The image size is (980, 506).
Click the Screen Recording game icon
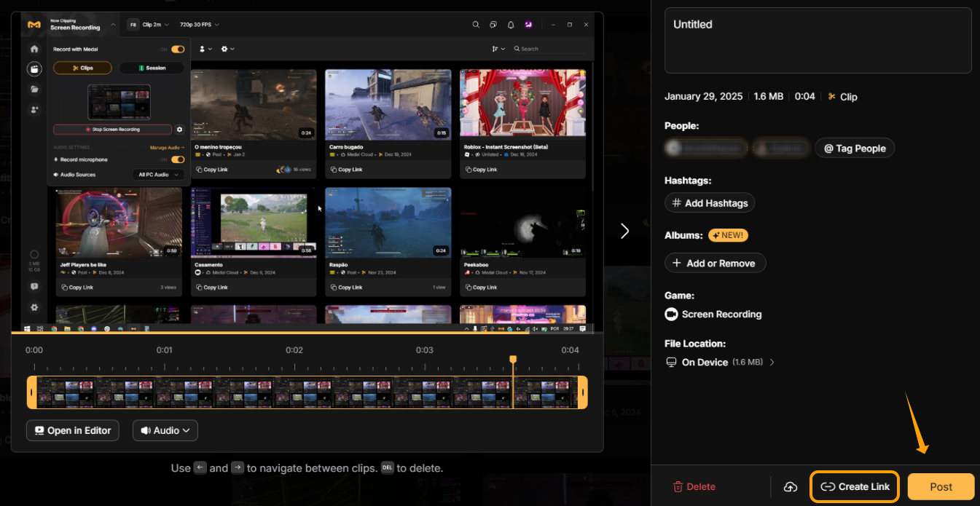[671, 315]
